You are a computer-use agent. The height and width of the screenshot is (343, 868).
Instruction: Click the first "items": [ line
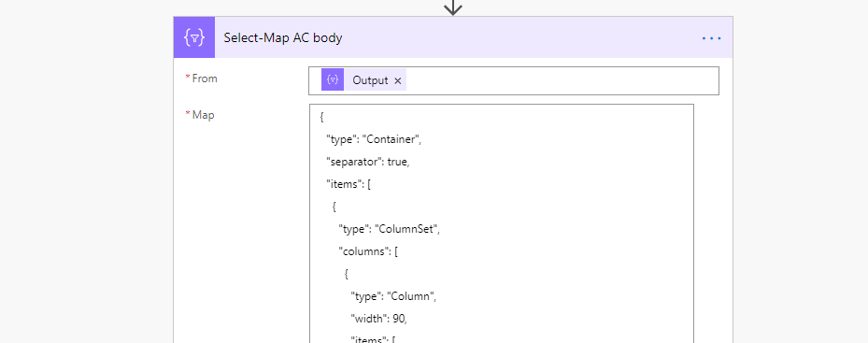(349, 184)
